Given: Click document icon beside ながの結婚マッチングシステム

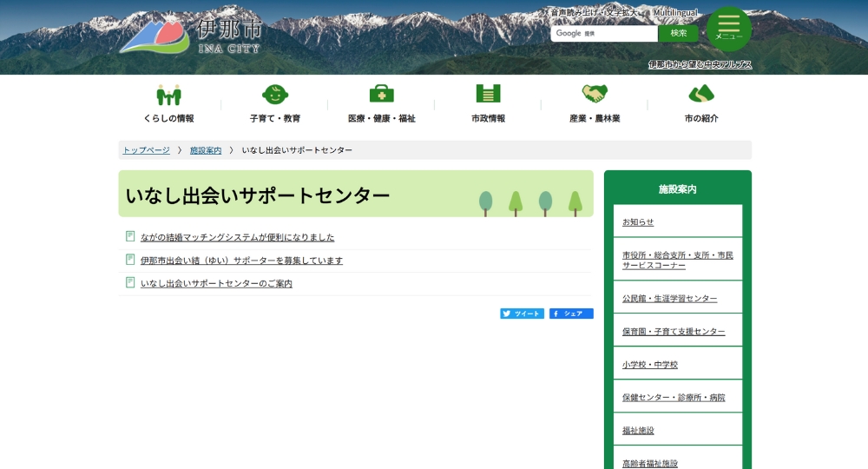Looking at the screenshot, I should (130, 236).
